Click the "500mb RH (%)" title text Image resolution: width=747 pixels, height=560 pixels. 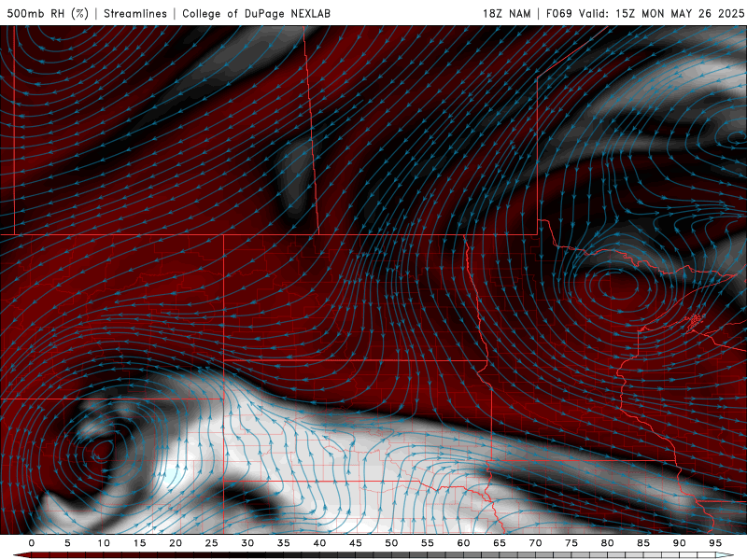[48, 13]
